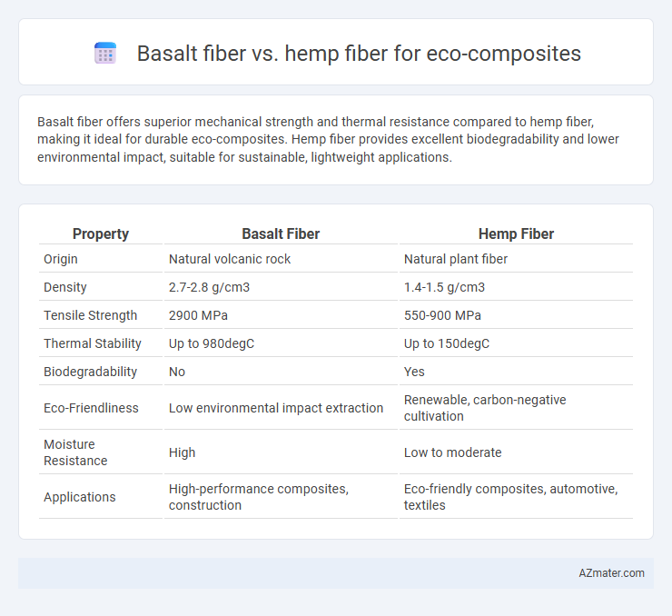Click the table grid icon beside the title

105,54
